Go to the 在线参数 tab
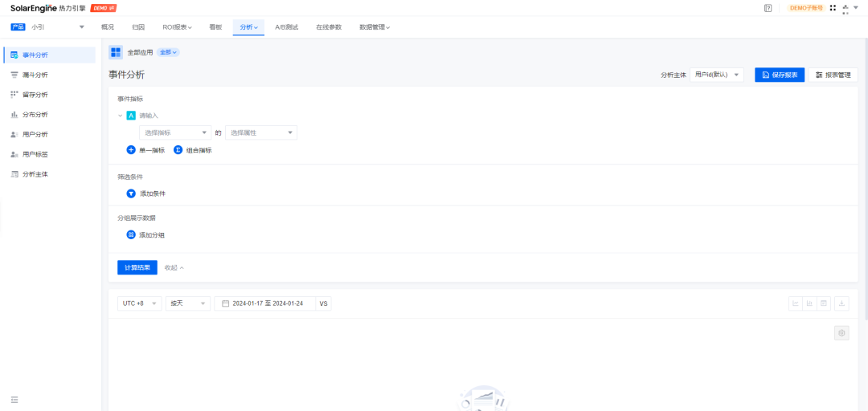Viewport: 868px width, 411px height. click(x=329, y=26)
